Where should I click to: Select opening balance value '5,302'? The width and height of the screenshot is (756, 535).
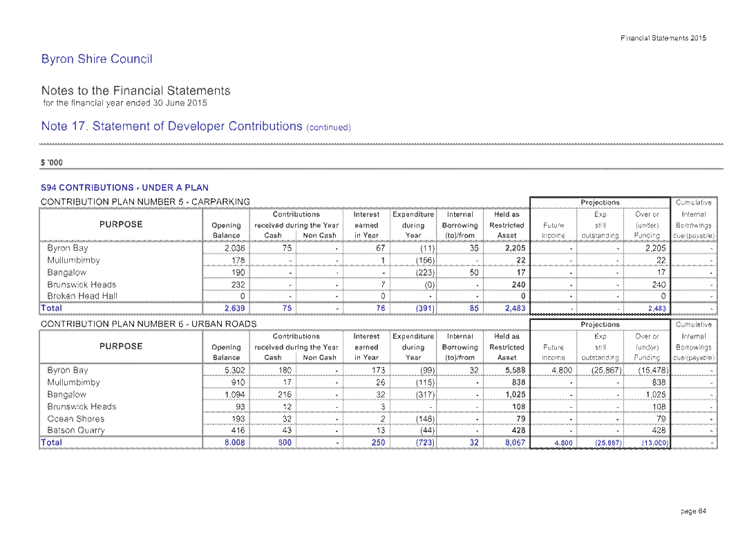coord(235,370)
